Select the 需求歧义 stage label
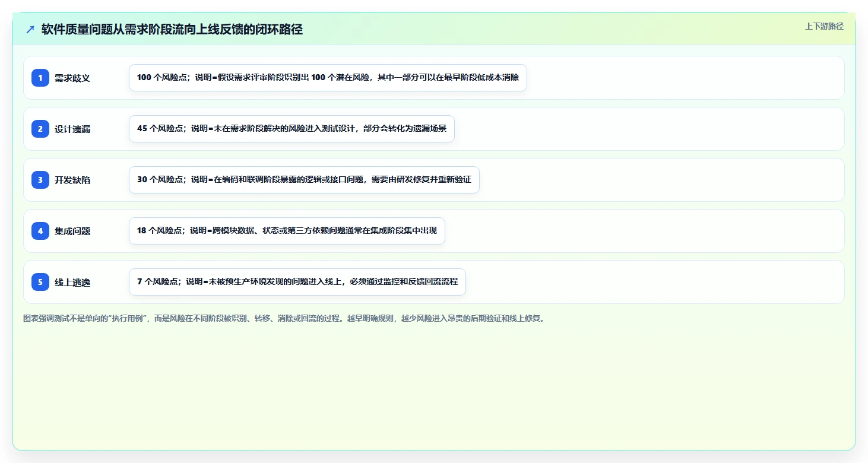 pyautogui.click(x=72, y=78)
